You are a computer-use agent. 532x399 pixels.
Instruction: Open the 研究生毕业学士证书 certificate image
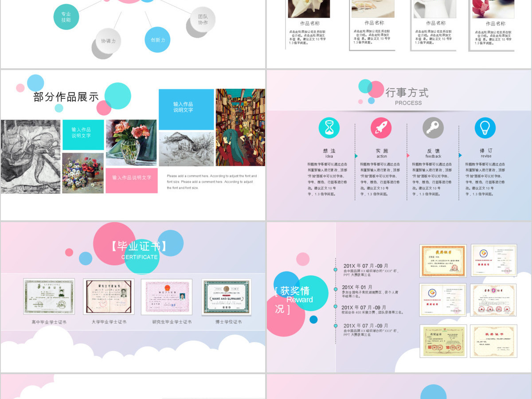[x=167, y=297]
